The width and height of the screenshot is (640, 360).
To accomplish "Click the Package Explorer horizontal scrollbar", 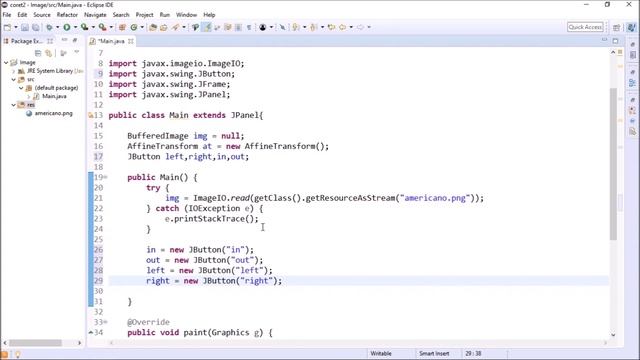I will [x=36, y=343].
